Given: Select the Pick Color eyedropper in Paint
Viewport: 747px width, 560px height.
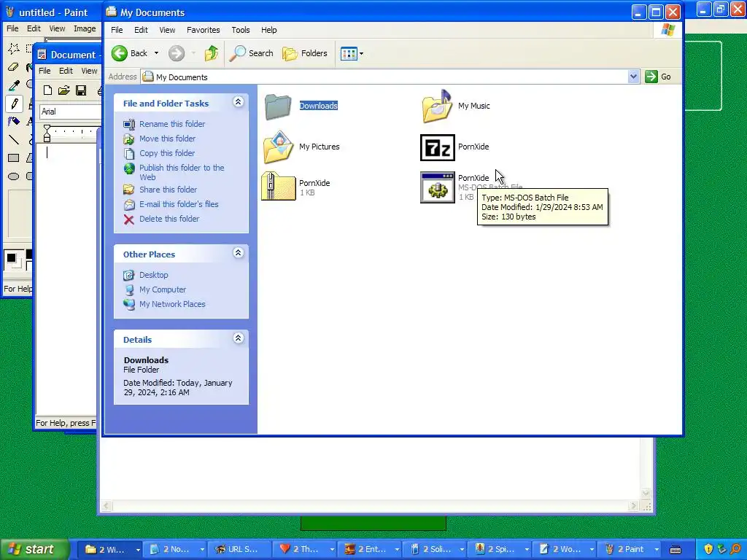Looking at the screenshot, I should (x=14, y=85).
